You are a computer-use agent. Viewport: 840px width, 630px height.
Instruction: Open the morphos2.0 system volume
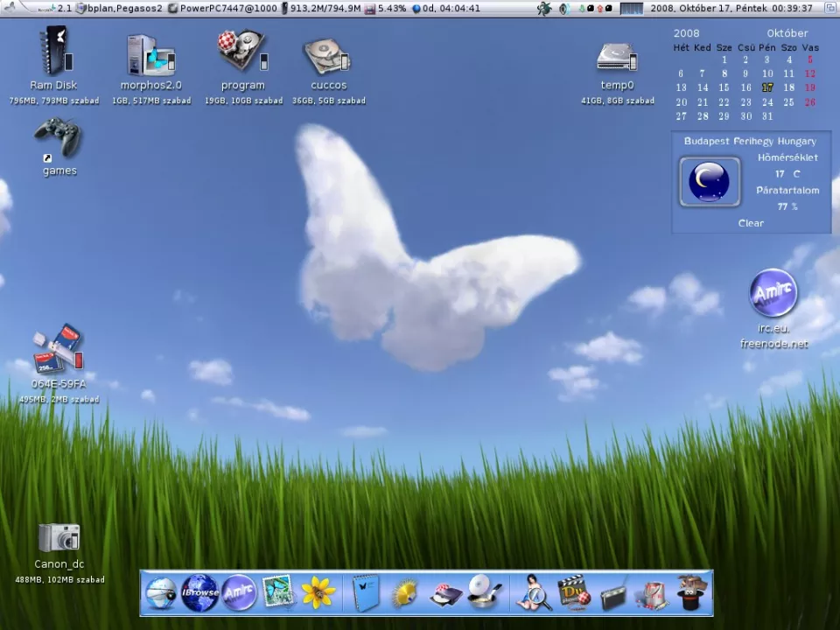pyautogui.click(x=150, y=54)
